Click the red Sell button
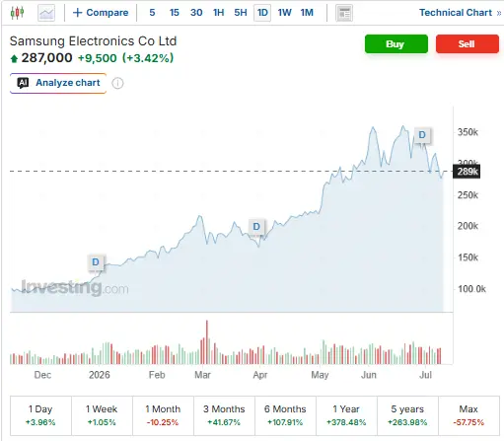This screenshot has width=504, height=441. tap(468, 43)
